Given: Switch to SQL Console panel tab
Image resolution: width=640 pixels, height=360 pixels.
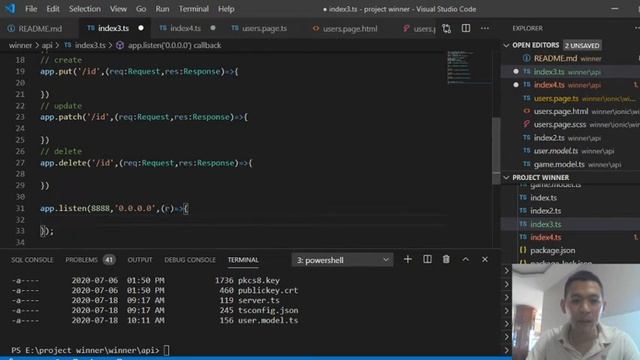Looking at the screenshot, I should (x=32, y=260).
